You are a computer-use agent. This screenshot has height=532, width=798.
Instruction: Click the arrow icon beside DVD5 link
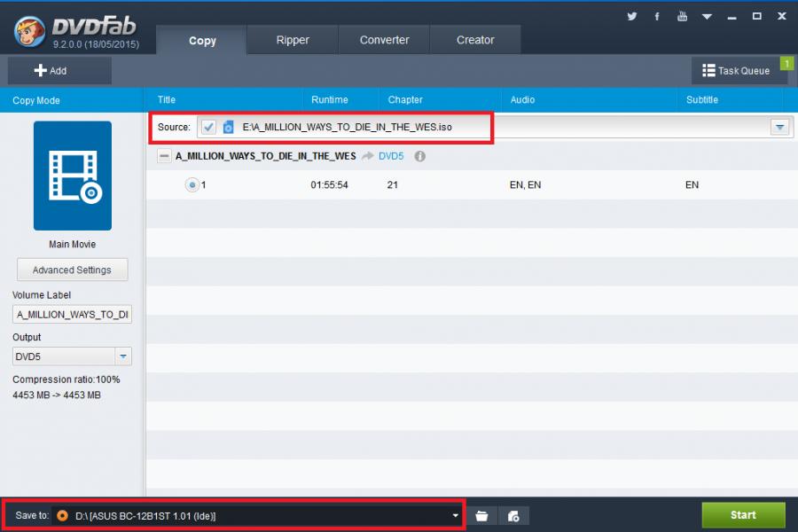click(x=367, y=156)
